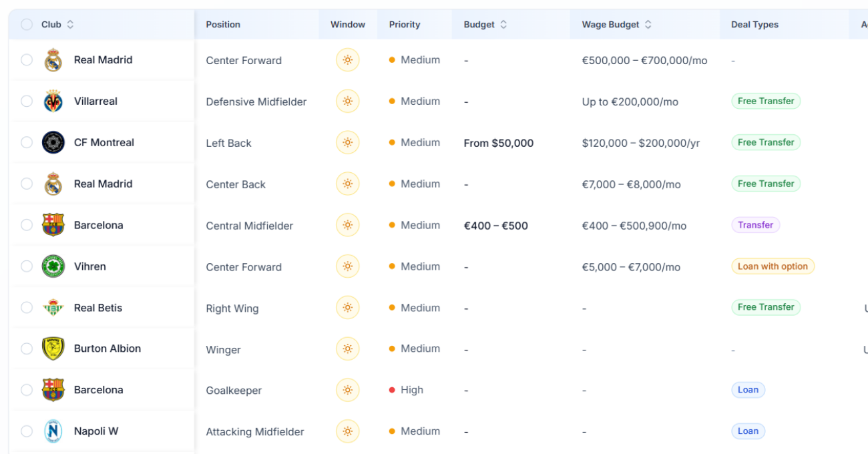Viewport: 868px width, 454px height.
Task: Click the Real Betis crest icon
Action: coord(53,308)
